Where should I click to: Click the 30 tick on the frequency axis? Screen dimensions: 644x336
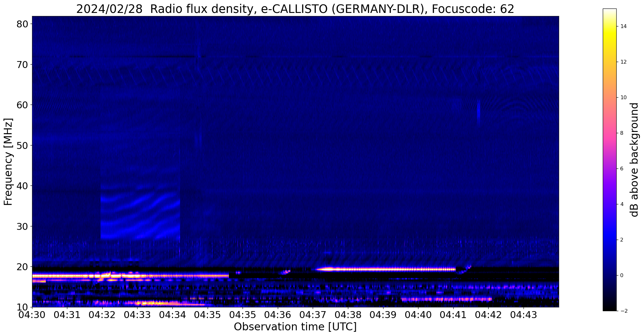23,226
